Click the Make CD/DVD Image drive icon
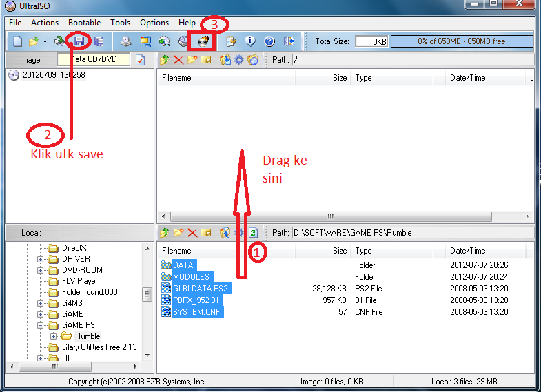The width and height of the screenshot is (541, 392). click(126, 41)
